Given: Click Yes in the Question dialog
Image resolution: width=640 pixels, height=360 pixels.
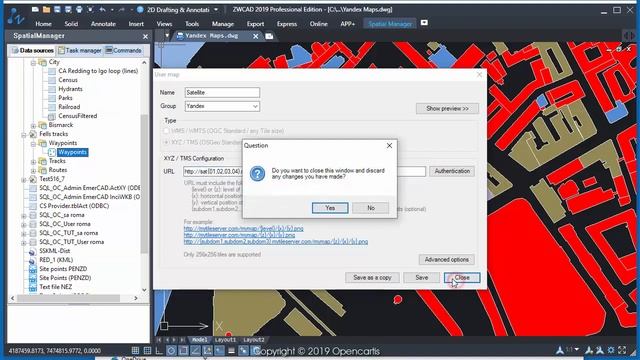Looking at the screenshot, I should (330, 208).
